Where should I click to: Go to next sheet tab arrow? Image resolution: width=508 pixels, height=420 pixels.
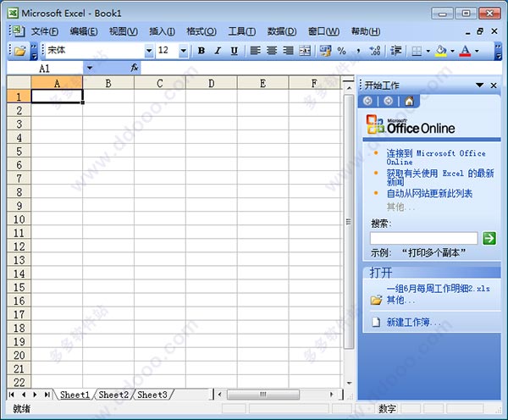click(35, 395)
